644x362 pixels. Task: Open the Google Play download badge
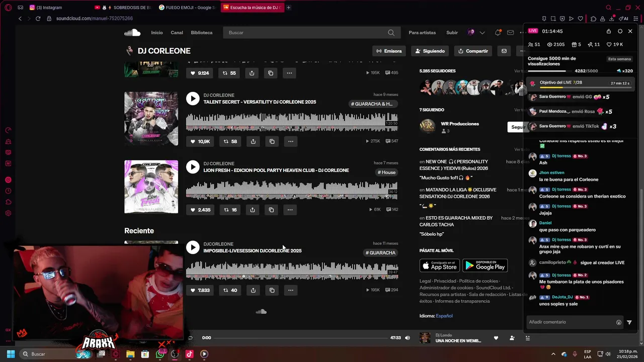485,265
